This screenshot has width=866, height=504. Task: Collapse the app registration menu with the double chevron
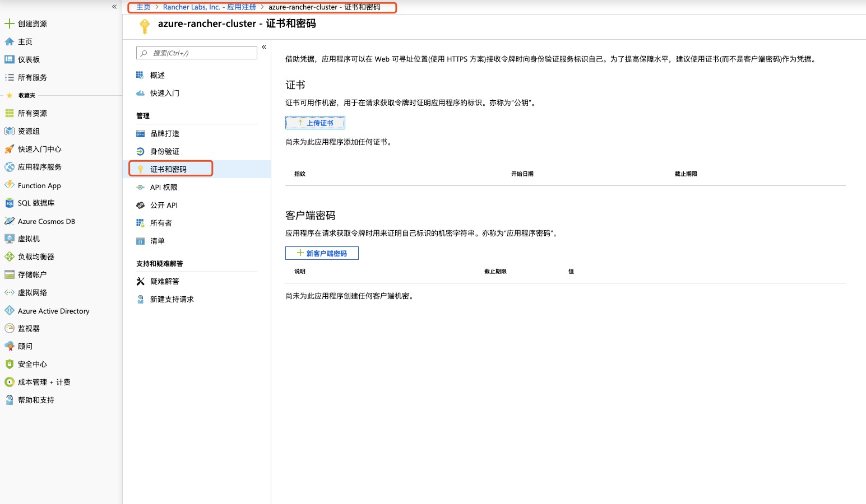(x=264, y=47)
